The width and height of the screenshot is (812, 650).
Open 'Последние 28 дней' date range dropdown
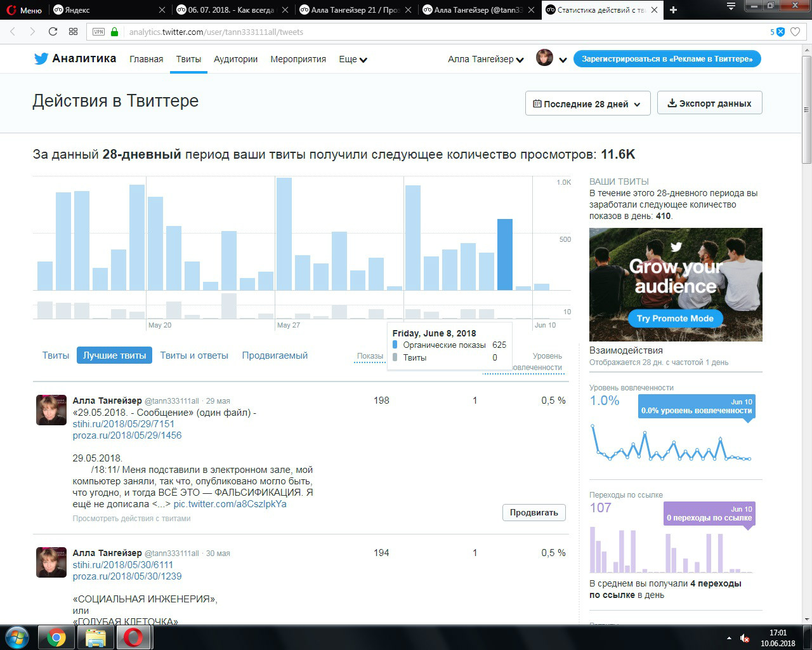(x=588, y=103)
